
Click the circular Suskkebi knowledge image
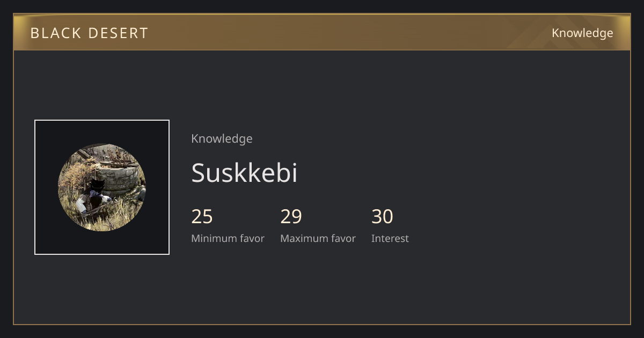click(x=102, y=187)
